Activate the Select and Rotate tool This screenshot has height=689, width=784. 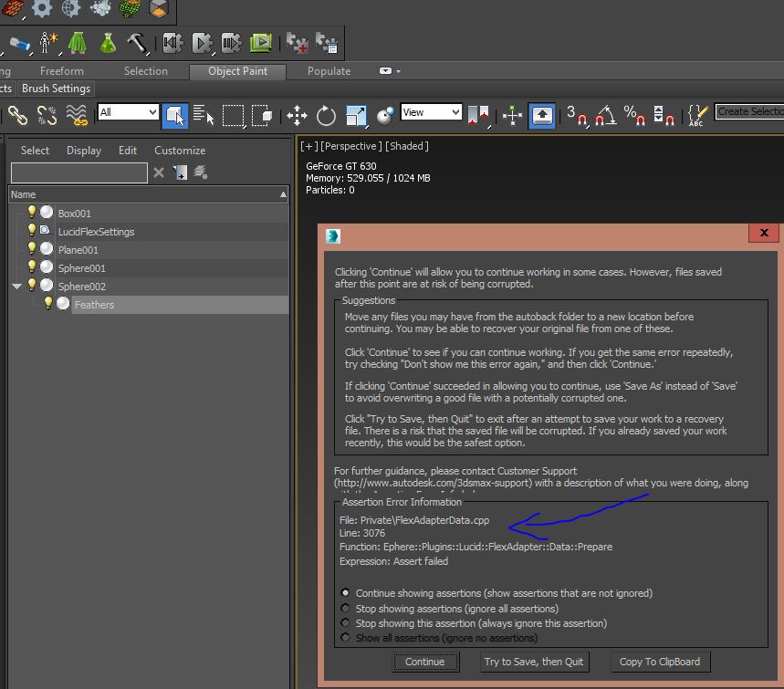pos(326,115)
